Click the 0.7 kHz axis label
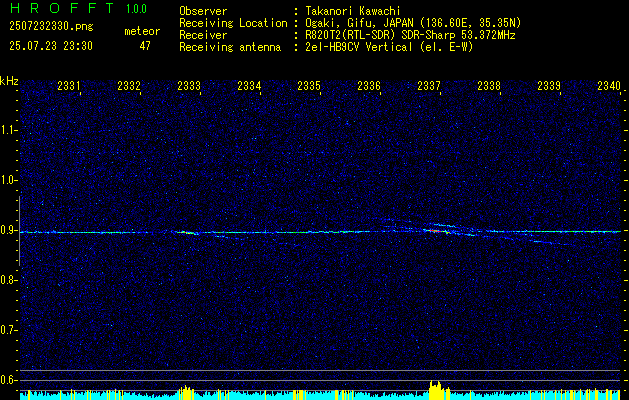The width and height of the screenshot is (629, 400). pos(9,331)
